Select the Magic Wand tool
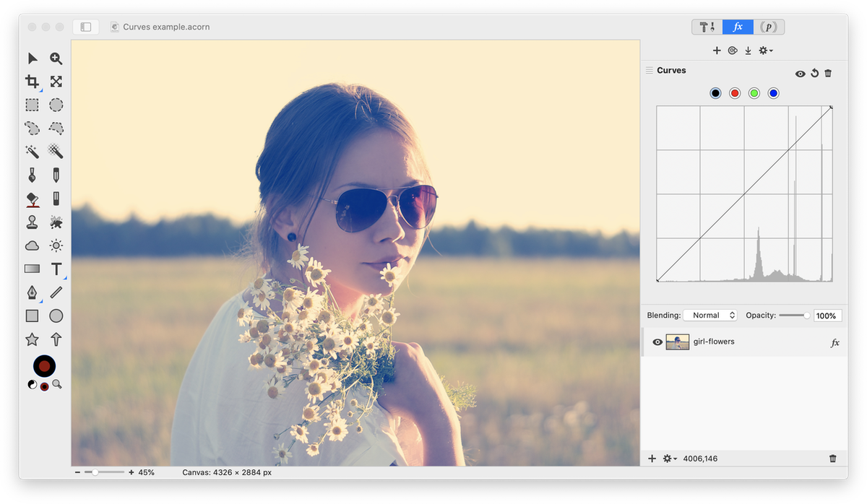Viewport: 867px width, 504px height. click(32, 151)
